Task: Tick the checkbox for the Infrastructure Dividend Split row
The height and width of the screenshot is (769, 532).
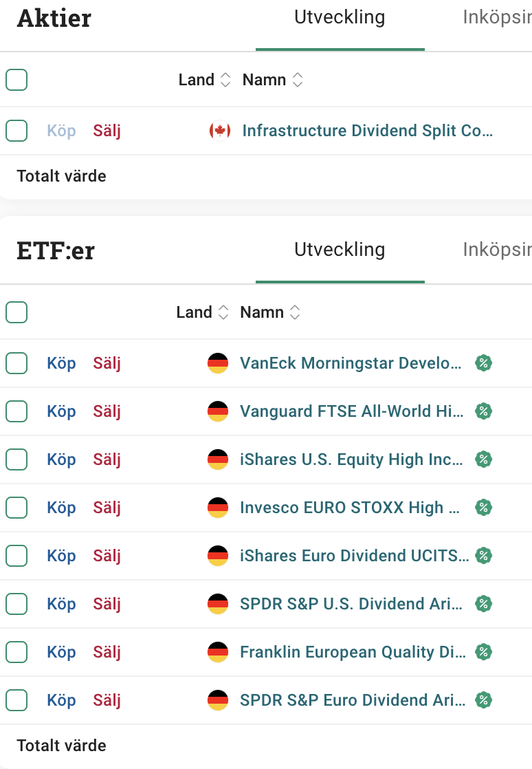Action: (x=16, y=131)
